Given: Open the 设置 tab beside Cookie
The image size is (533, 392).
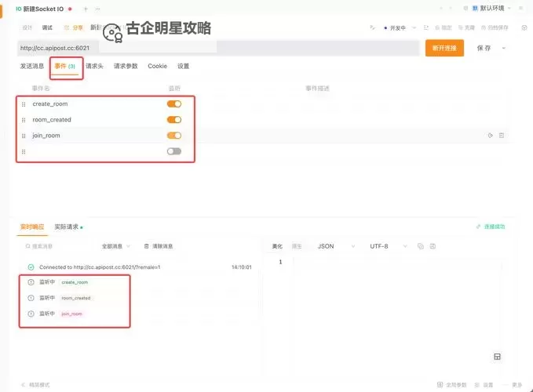Looking at the screenshot, I should pos(183,66).
